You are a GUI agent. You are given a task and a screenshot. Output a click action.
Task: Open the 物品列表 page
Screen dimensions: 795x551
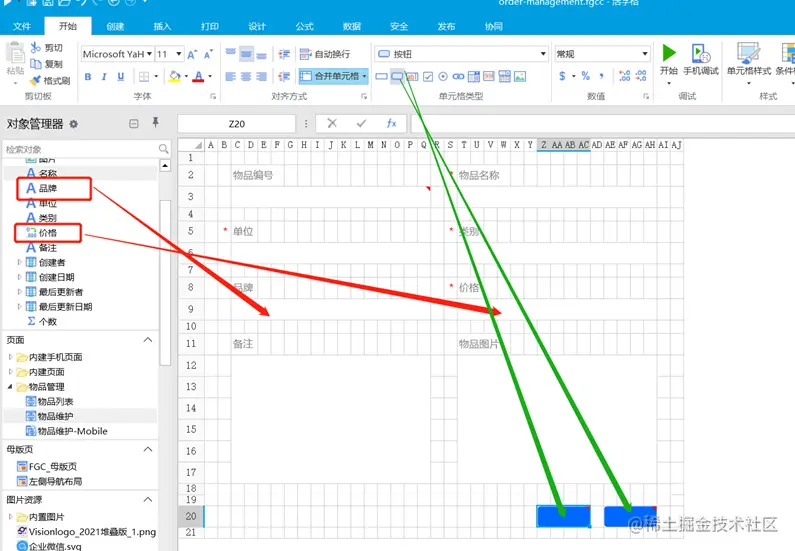pos(50,401)
